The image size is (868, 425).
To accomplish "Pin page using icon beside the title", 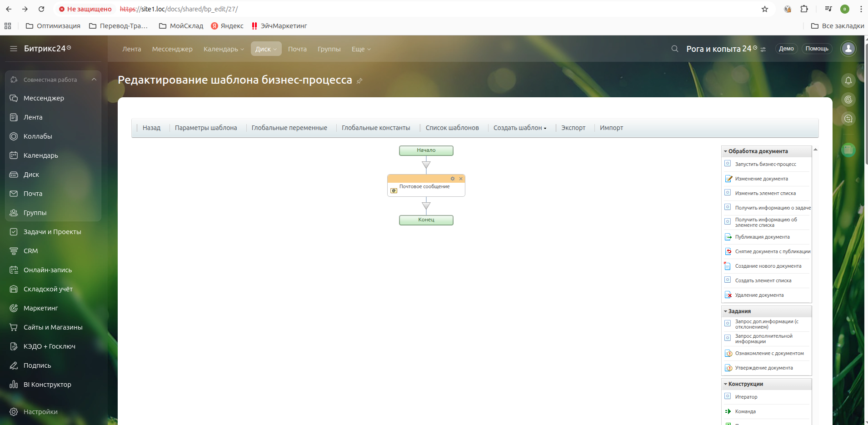I will (x=359, y=81).
